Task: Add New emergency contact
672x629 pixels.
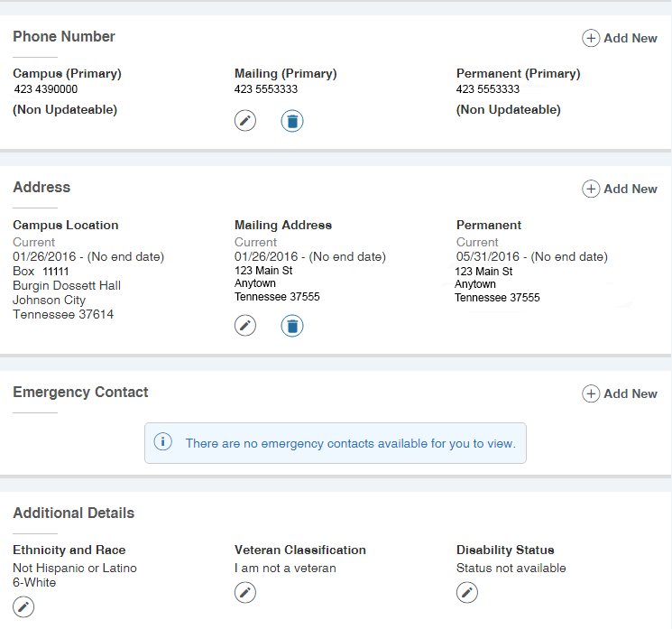Action: (x=620, y=393)
